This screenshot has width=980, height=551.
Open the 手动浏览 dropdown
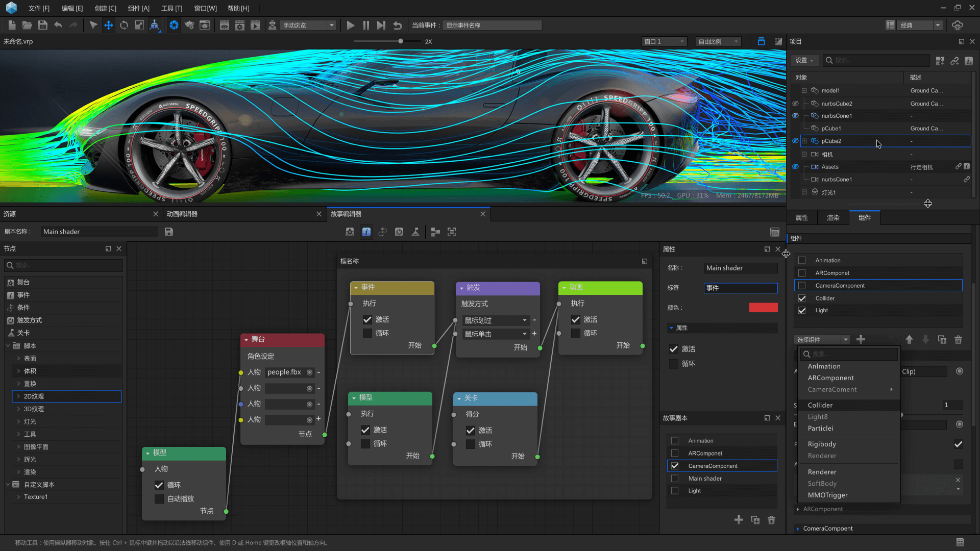coord(308,25)
